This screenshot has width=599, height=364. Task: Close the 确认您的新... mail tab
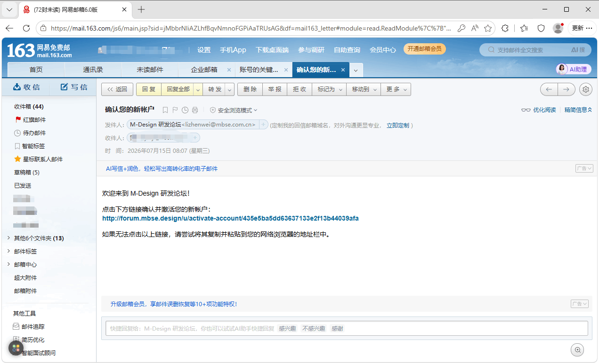click(x=343, y=70)
